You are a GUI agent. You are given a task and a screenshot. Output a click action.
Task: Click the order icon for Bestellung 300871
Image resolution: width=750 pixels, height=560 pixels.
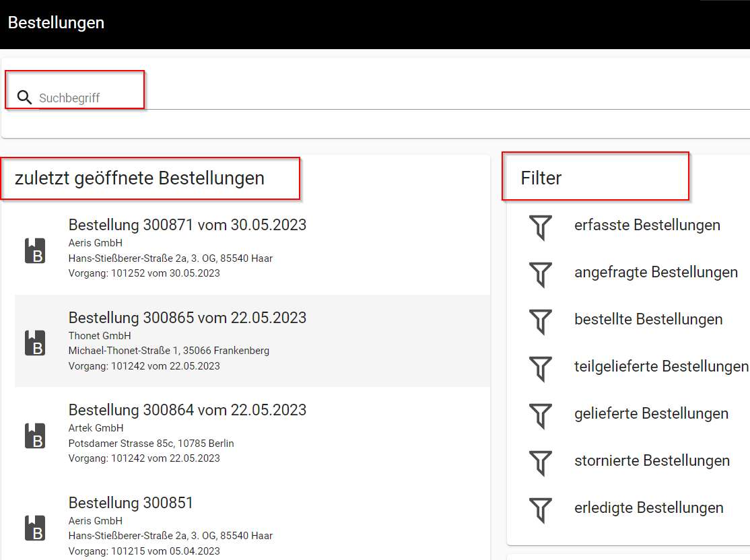(35, 250)
